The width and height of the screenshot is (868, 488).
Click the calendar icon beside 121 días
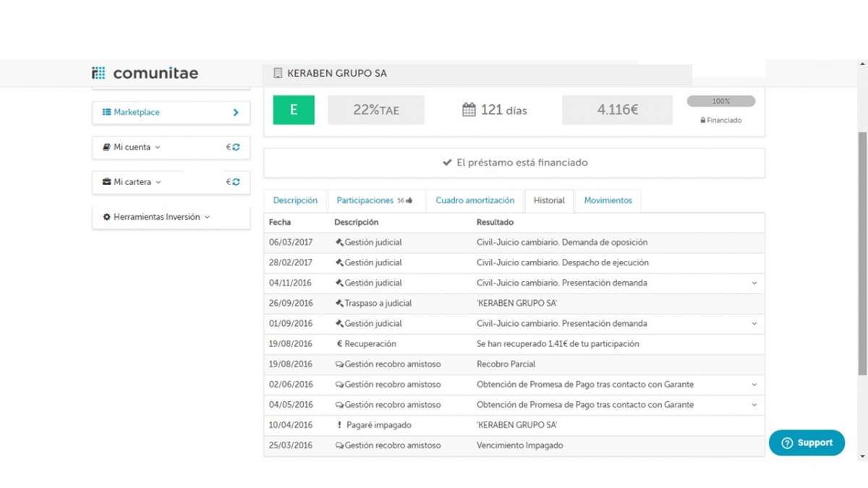point(469,110)
